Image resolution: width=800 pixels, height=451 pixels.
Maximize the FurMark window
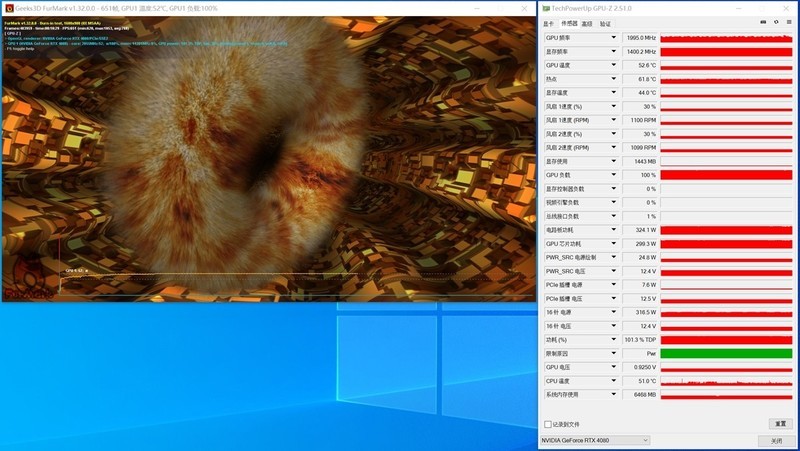499,8
